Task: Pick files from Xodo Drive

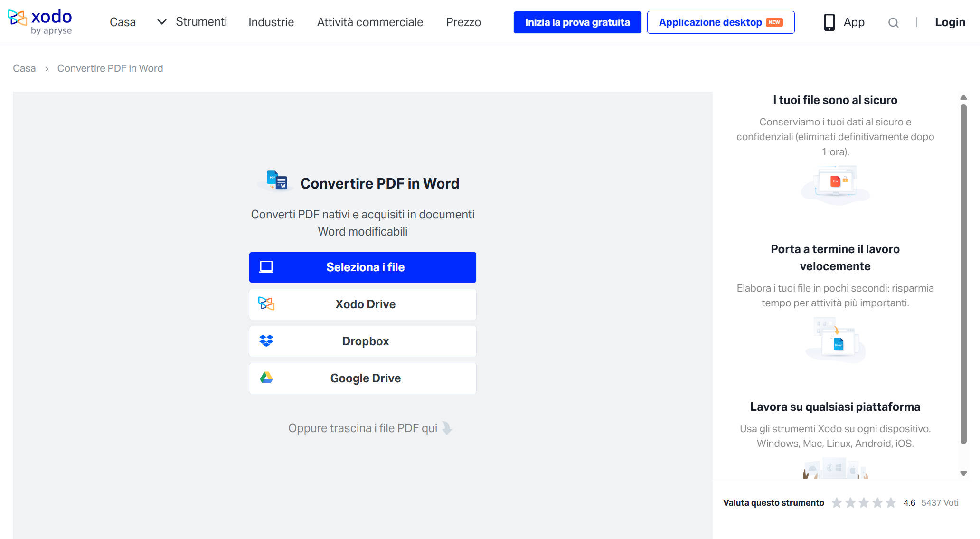Action: [x=363, y=304]
